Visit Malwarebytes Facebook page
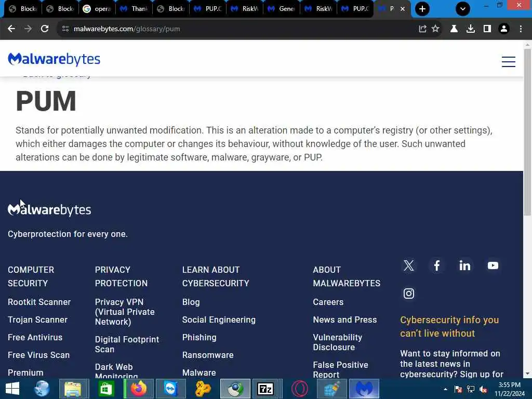Viewport: 532px width, 399px height. (x=436, y=265)
